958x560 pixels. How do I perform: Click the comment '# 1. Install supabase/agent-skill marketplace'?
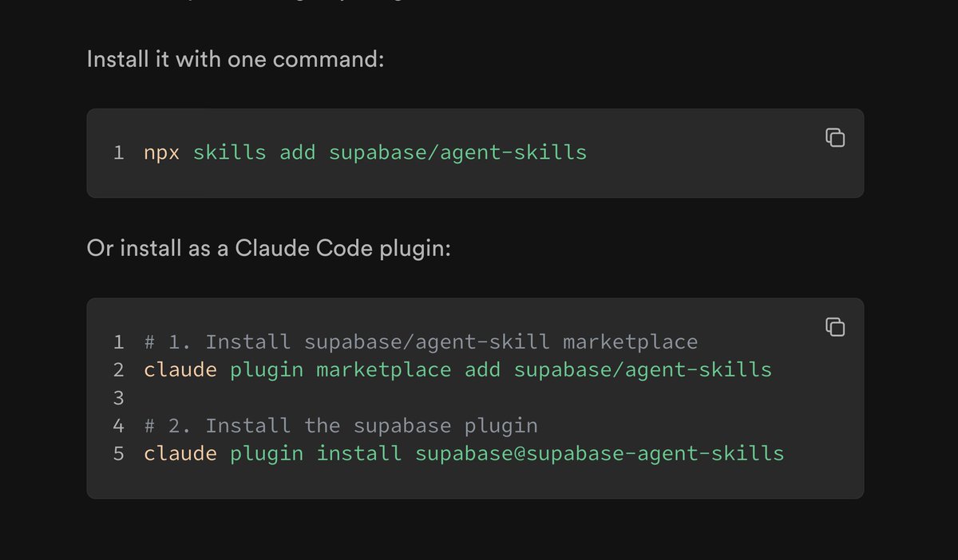pyautogui.click(x=421, y=342)
